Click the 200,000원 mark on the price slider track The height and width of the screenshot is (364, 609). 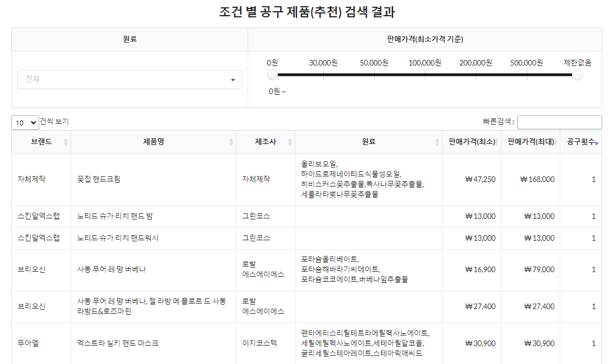(x=476, y=74)
